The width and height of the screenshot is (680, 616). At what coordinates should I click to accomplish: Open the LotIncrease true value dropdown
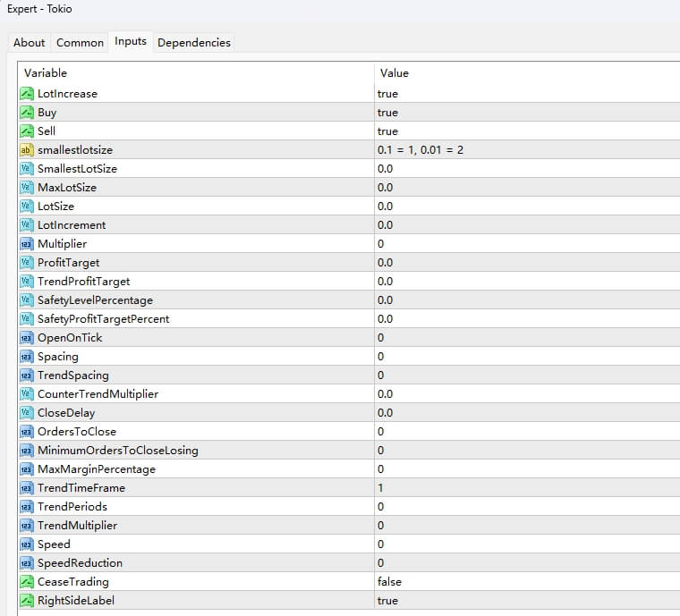point(387,94)
